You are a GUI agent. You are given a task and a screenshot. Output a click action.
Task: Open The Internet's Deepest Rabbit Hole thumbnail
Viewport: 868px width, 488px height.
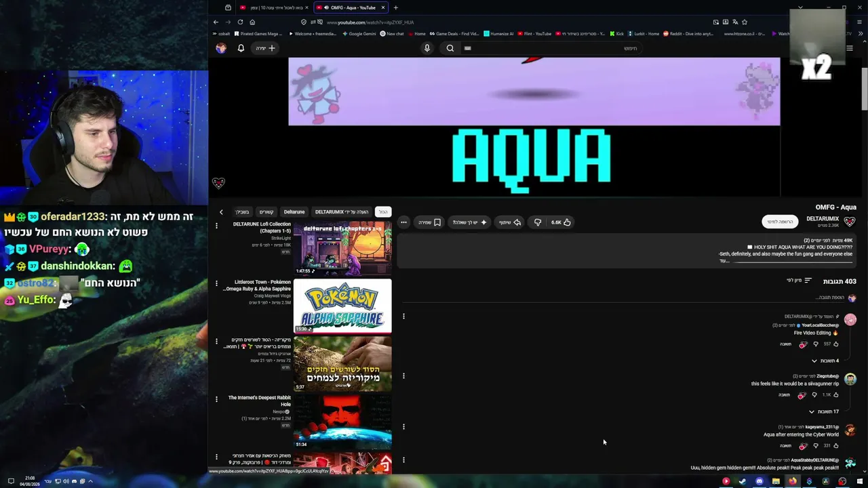(342, 422)
